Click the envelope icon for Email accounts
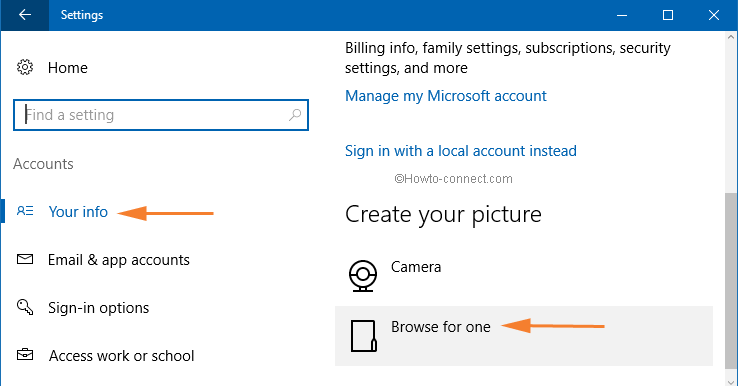The height and width of the screenshot is (386, 738). click(25, 259)
